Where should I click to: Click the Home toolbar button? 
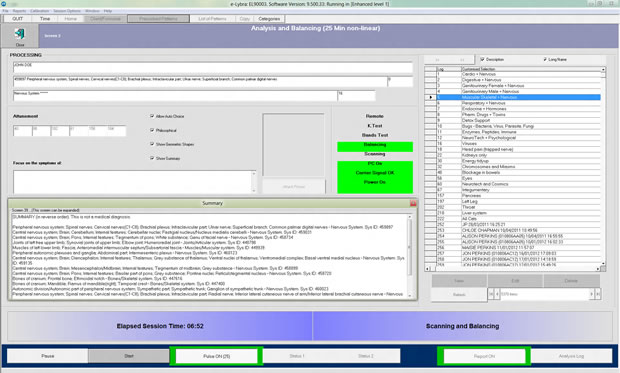click(70, 19)
